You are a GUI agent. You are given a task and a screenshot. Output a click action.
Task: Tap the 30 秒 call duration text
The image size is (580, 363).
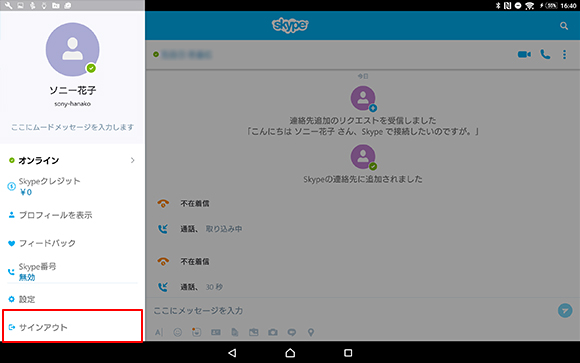point(214,287)
